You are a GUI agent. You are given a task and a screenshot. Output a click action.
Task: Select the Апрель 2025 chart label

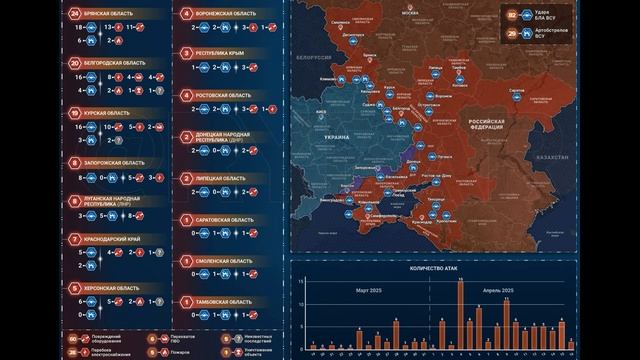[x=498, y=291]
